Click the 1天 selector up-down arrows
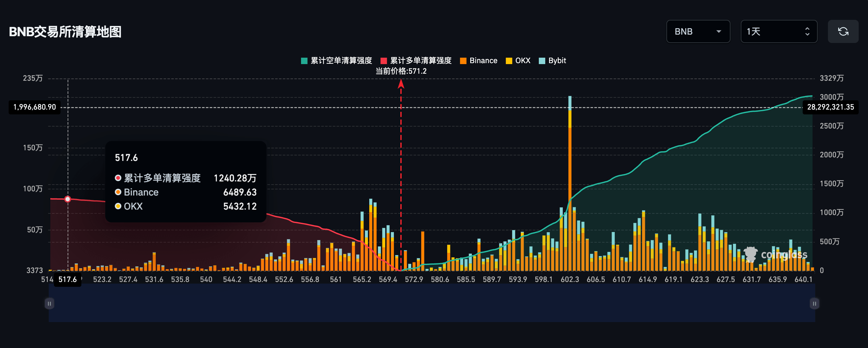868x348 pixels. coord(807,32)
